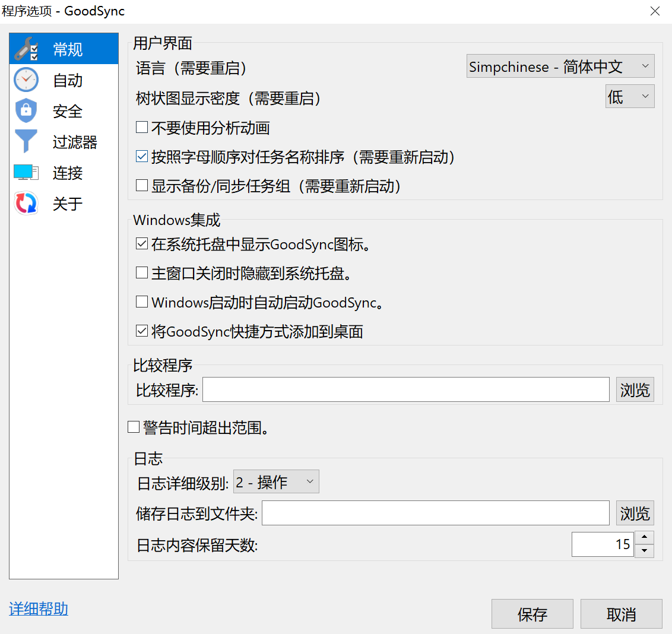Viewport: 672px width, 634px height.
Task: Click the 日志内容保留天数 value field
Action: pos(603,544)
